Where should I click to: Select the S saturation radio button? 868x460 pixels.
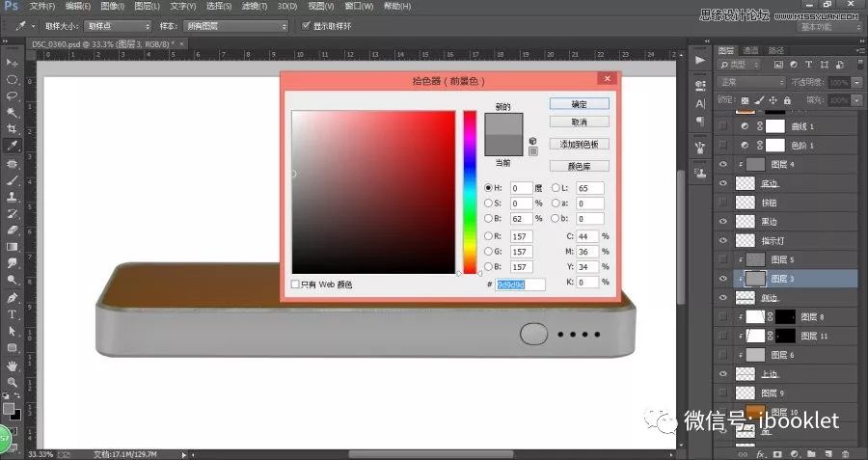488,203
